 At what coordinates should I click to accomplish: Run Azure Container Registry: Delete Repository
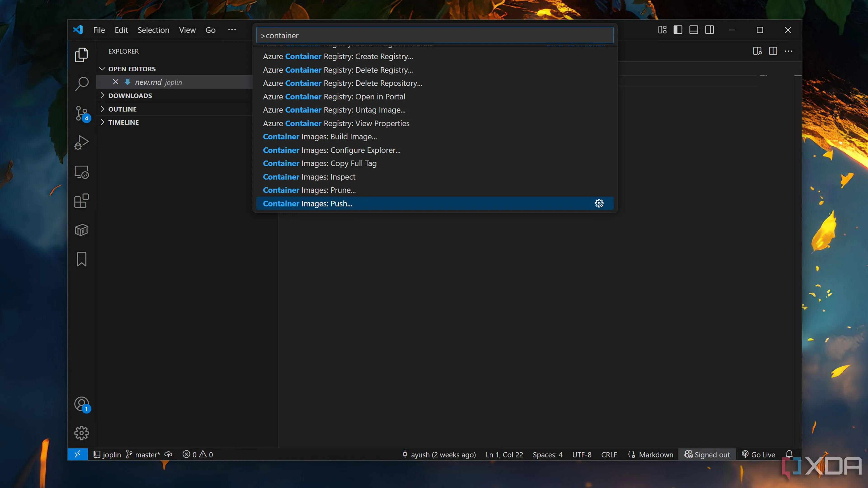coord(435,83)
